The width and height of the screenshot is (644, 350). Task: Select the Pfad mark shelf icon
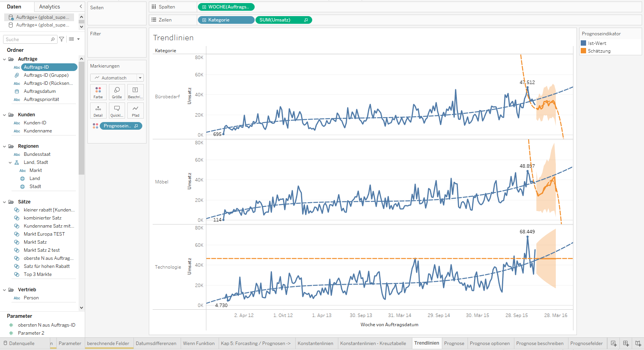(x=135, y=111)
